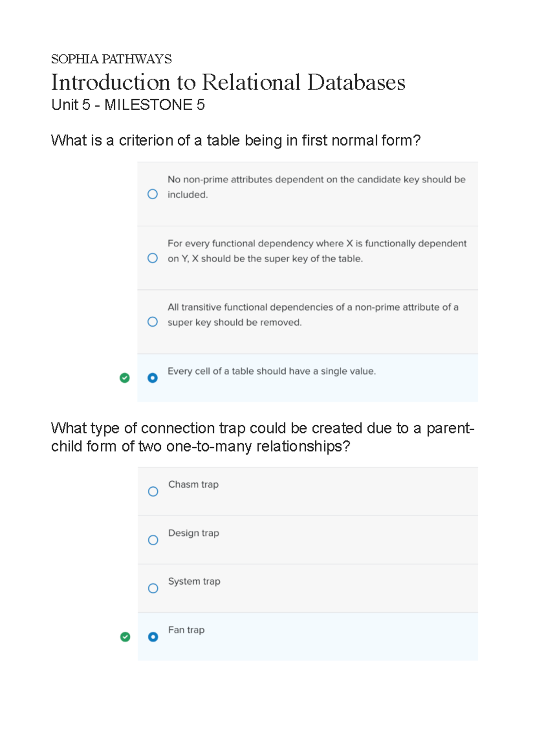Click the 'Unit 5 - MILESTONE 5' subtitle
This screenshot has width=535, height=756.
(x=128, y=105)
